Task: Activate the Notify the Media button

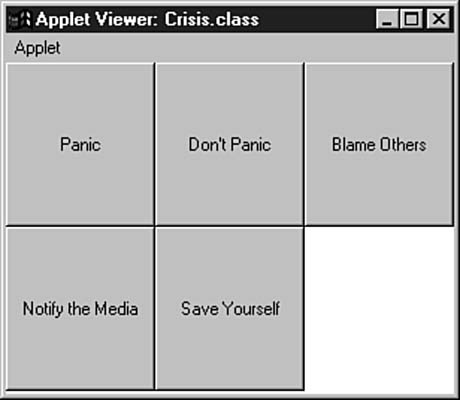Action: [80, 308]
